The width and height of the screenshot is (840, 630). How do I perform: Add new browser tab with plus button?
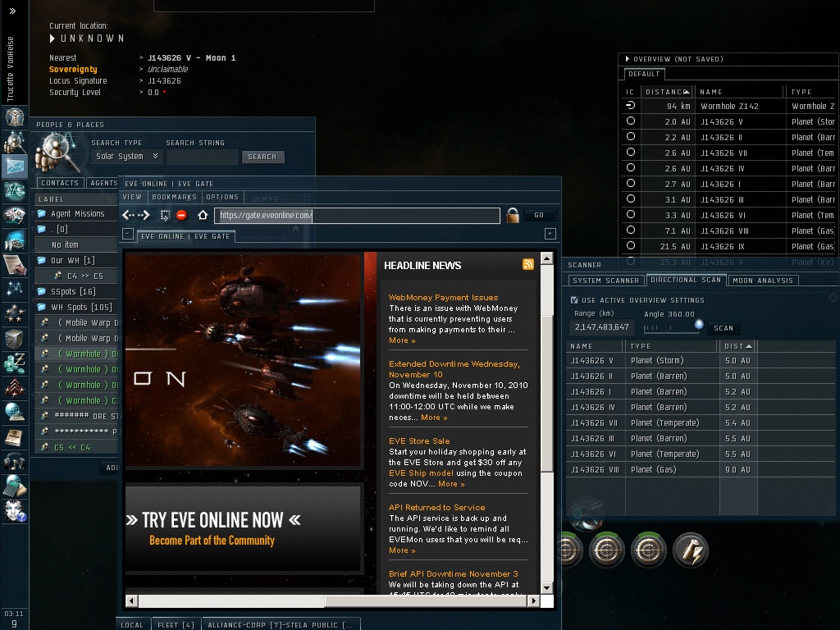(550, 234)
